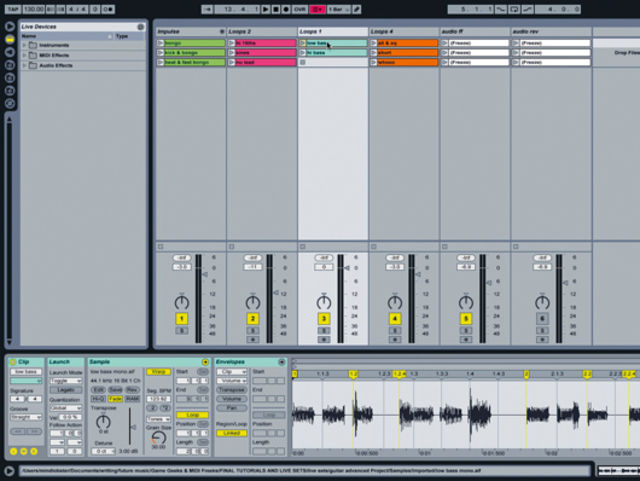Click the 130.00 tempo field
Viewport: 640px width, 481px height.
coord(33,9)
